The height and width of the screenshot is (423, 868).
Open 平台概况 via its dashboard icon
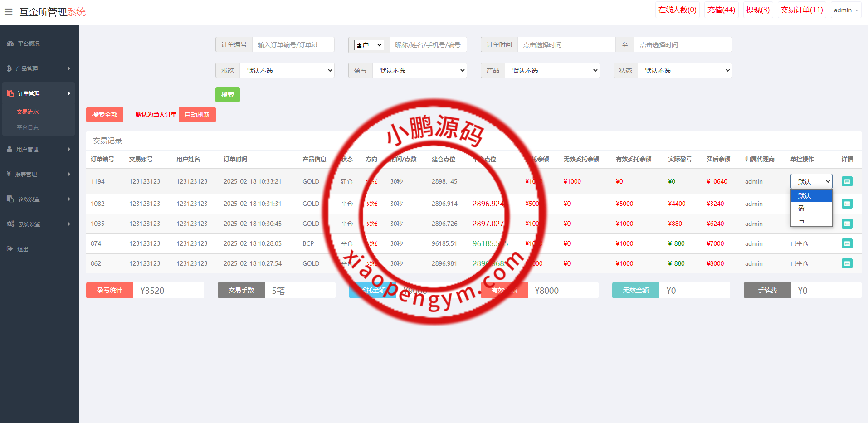point(10,44)
